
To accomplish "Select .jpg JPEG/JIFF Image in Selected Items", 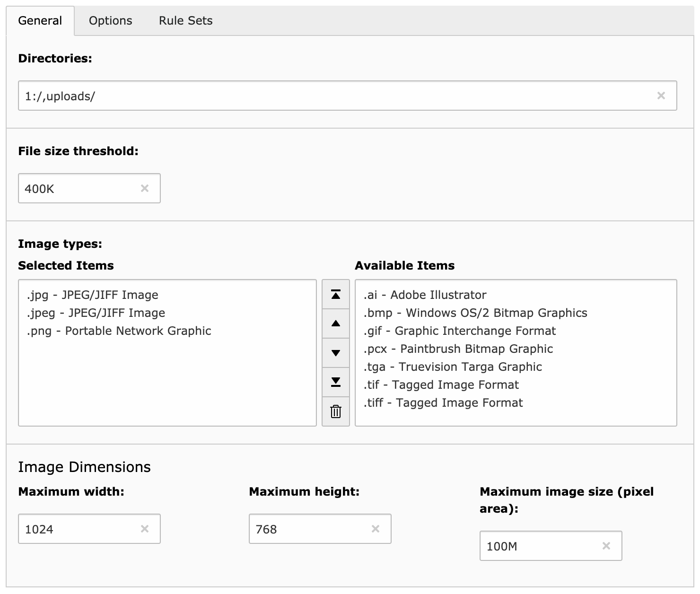I will point(92,295).
